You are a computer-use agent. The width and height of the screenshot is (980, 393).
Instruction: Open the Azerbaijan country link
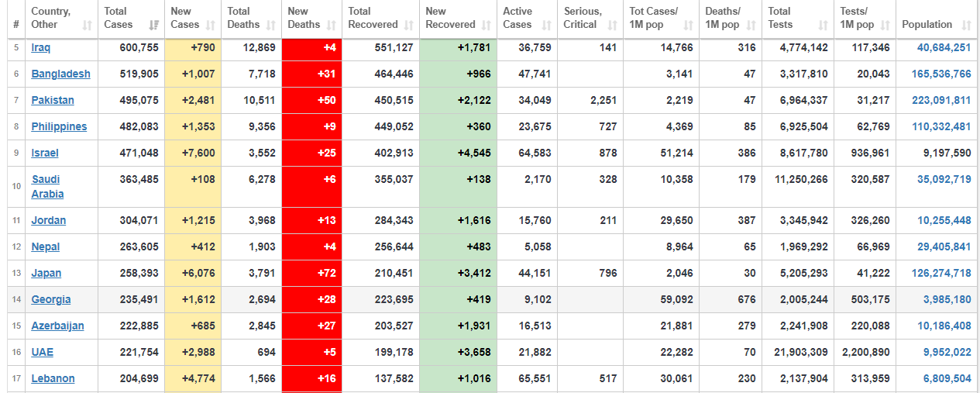(x=57, y=326)
